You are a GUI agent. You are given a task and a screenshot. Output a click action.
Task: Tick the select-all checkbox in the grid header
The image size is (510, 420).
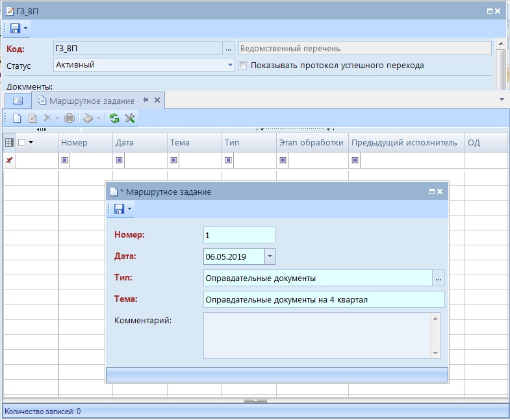coord(21,143)
